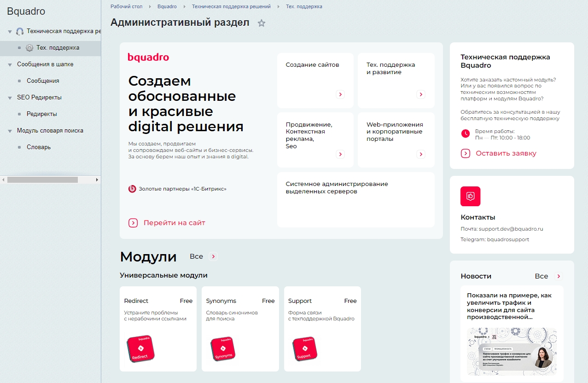Click arrow next to Модули Все
Viewport: 588px width, 383px height.
213,256
